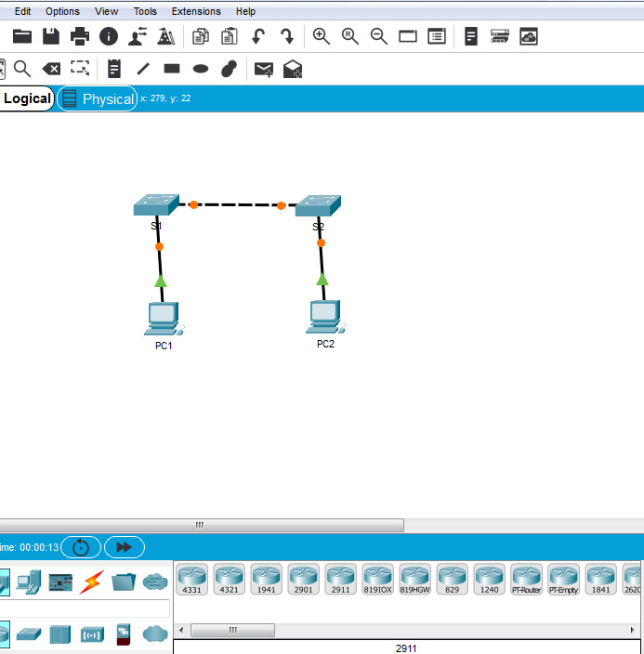
Task: Select the WAN Emulation cloud subcategory
Action: (155, 634)
